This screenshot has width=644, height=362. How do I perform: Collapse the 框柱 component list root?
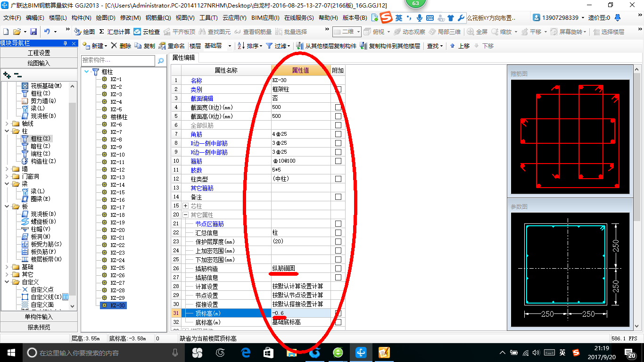86,72
